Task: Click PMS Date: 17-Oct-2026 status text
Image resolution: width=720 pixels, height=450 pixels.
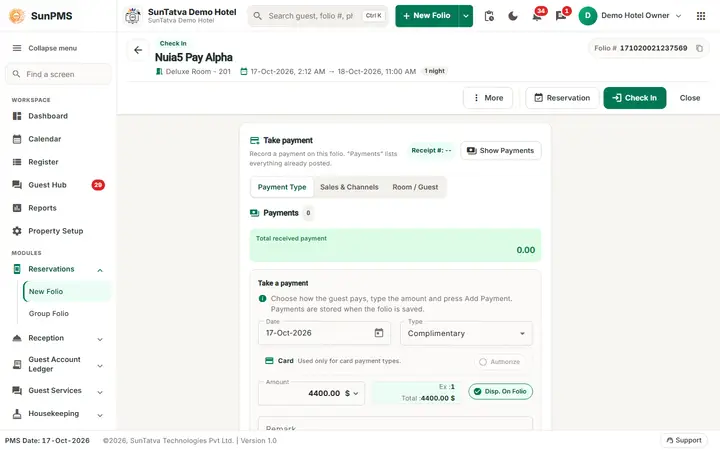Action: point(47,441)
